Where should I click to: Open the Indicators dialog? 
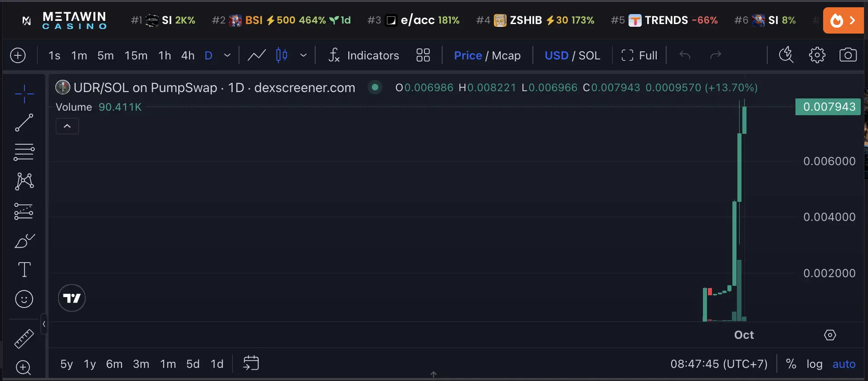pos(364,55)
